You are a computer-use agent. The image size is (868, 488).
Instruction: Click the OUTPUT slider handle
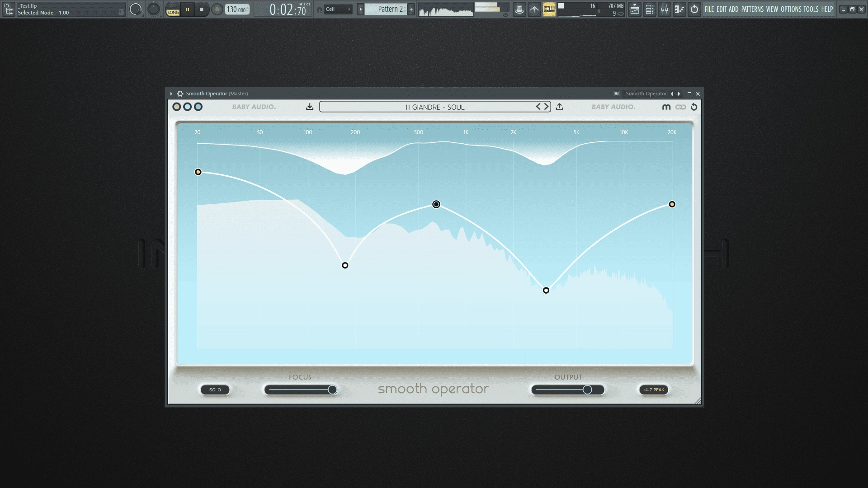(587, 390)
